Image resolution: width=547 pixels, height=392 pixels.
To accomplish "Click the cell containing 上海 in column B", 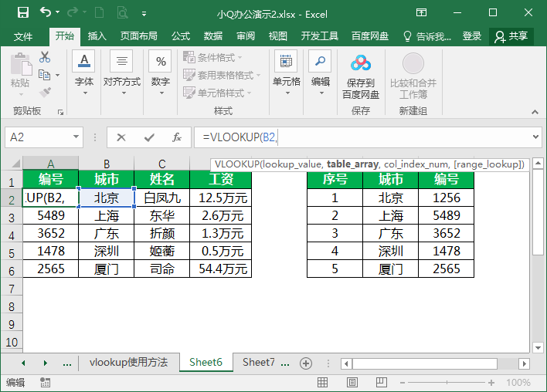I will (x=107, y=216).
